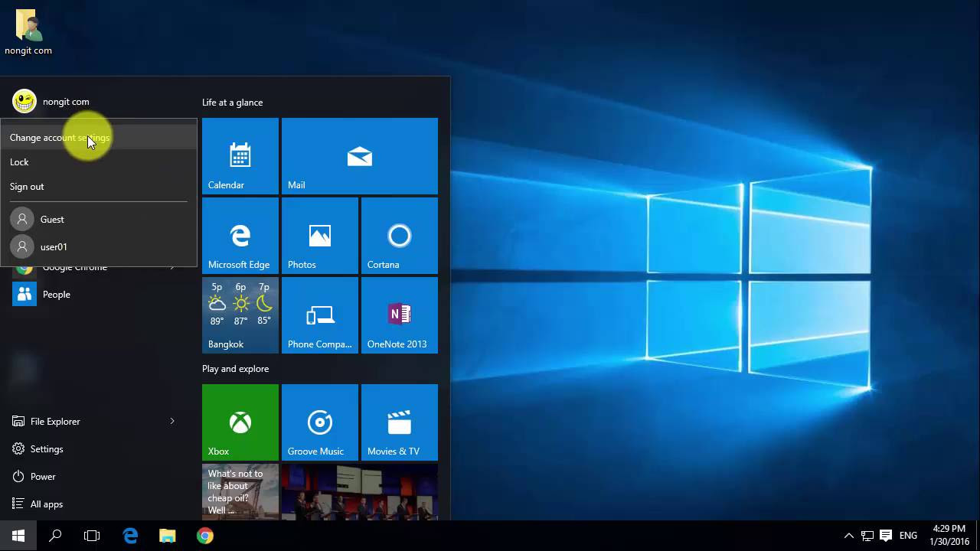The image size is (980, 551).
Task: Open the Calendar tile
Action: point(240,156)
